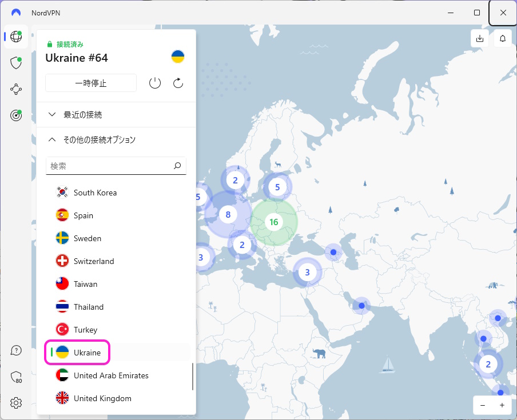The height and width of the screenshot is (420, 517).
Task: Click the 検索 search field
Action: click(x=116, y=166)
